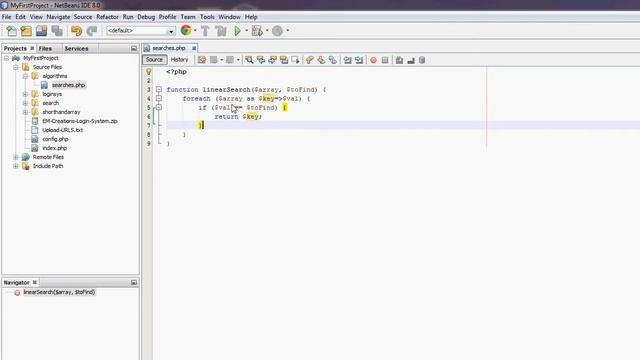Toggle Bookmark editor icon
Screen dimensions: 640x360
pos(333,60)
